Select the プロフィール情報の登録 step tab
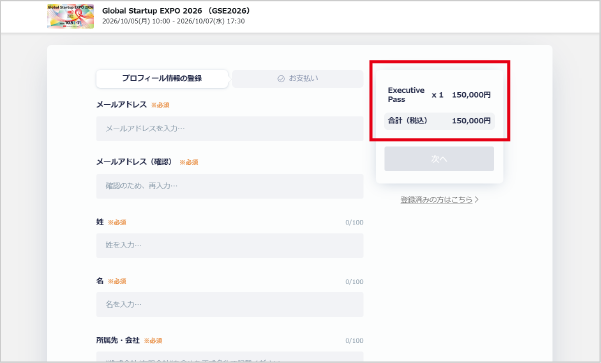 [162, 79]
